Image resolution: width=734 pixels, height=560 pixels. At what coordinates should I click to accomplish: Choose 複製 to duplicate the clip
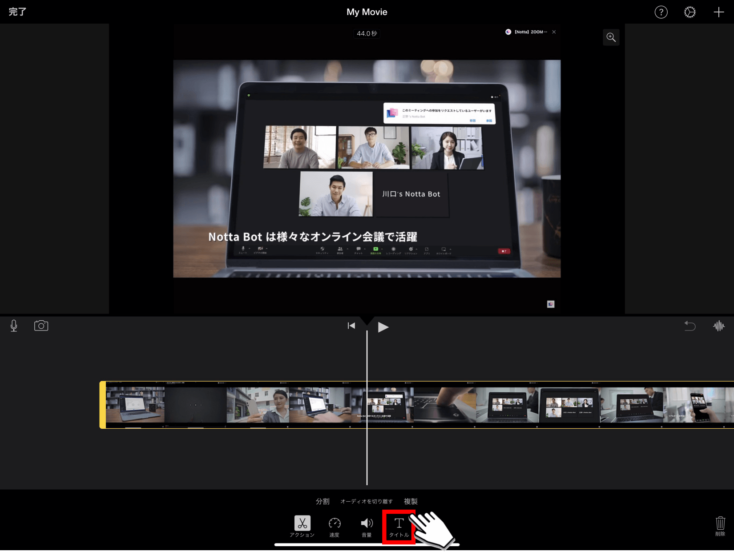(x=411, y=501)
